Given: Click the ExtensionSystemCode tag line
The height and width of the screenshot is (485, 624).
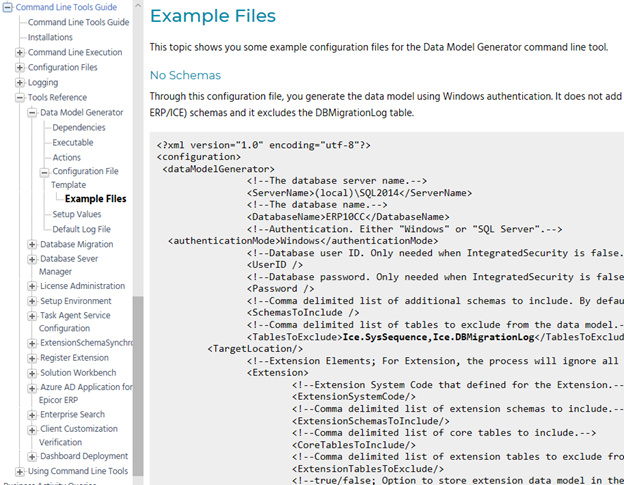Looking at the screenshot, I should click(353, 397).
